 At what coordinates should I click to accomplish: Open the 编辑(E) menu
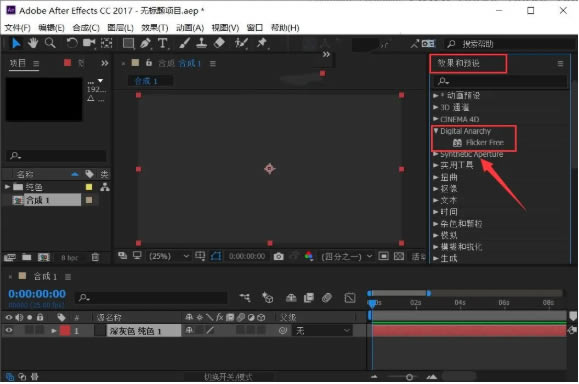pyautogui.click(x=51, y=28)
